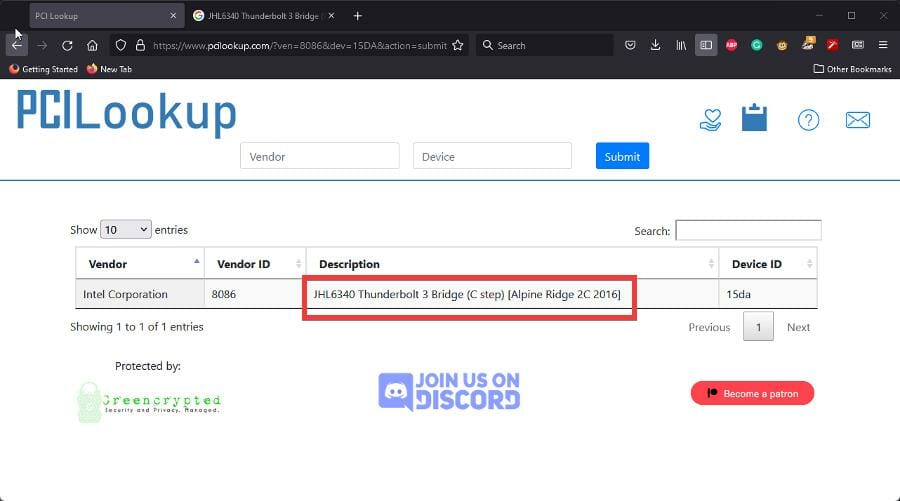Focus the table Search field
900x501 pixels.
(x=748, y=230)
